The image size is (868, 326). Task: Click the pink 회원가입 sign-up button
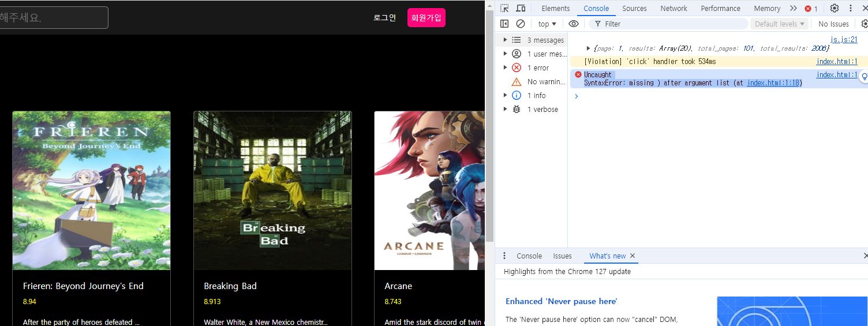426,17
